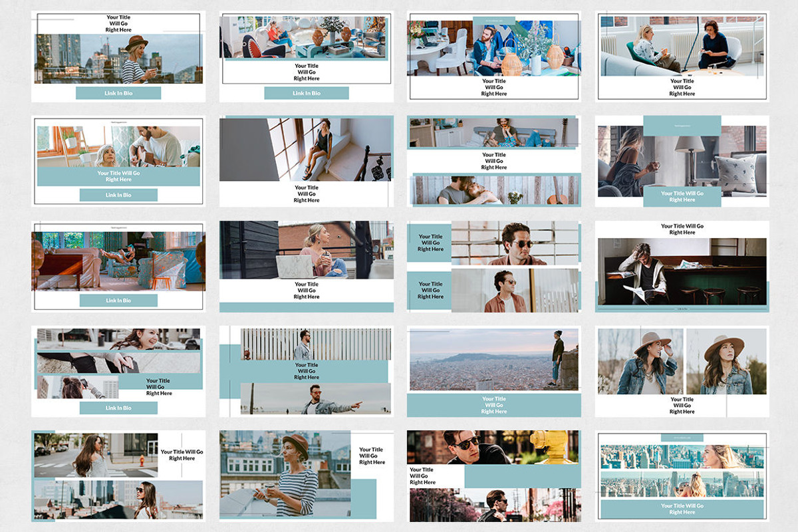Click the title under the two hat woman photos
Screen dimensions: 798x532
[682, 405]
